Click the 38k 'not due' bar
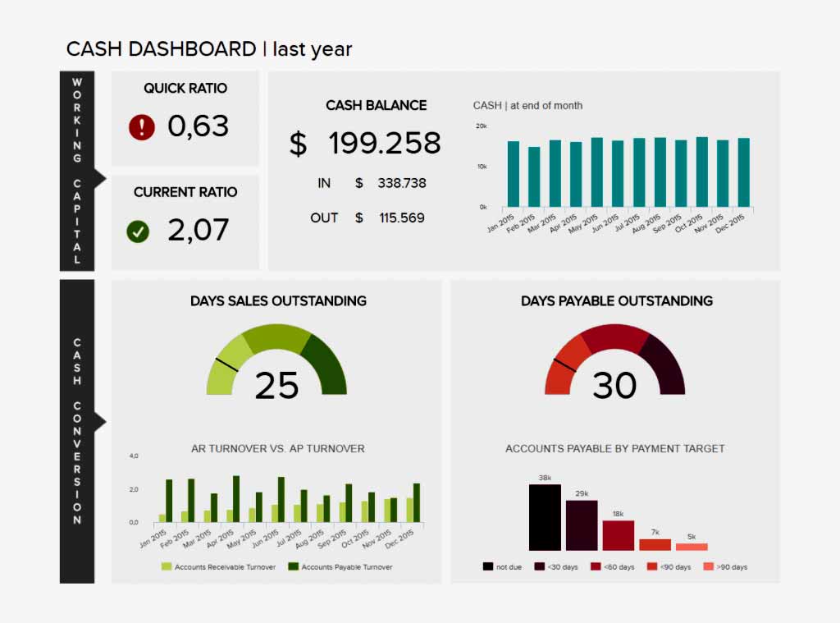 pos(545,517)
